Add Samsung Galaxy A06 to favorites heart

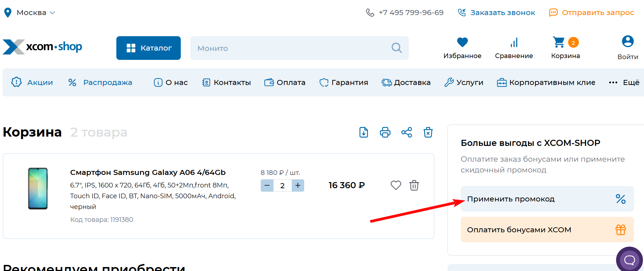[396, 185]
